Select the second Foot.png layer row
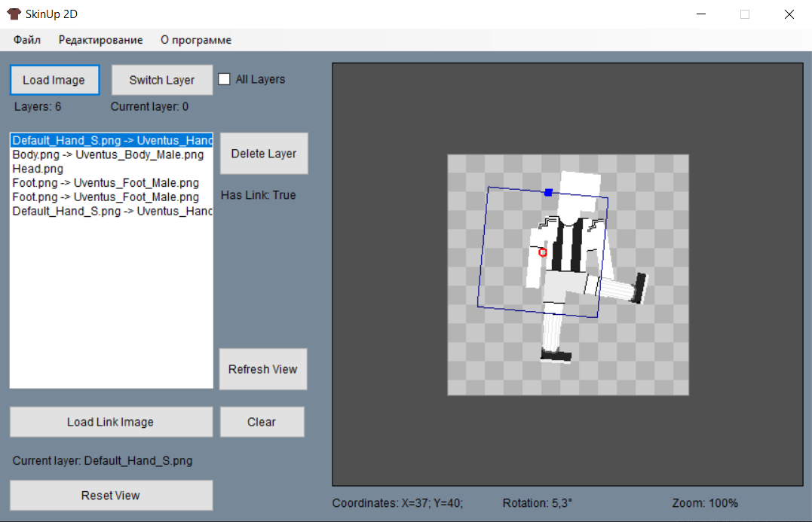Image resolution: width=812 pixels, height=522 pixels. (x=112, y=197)
